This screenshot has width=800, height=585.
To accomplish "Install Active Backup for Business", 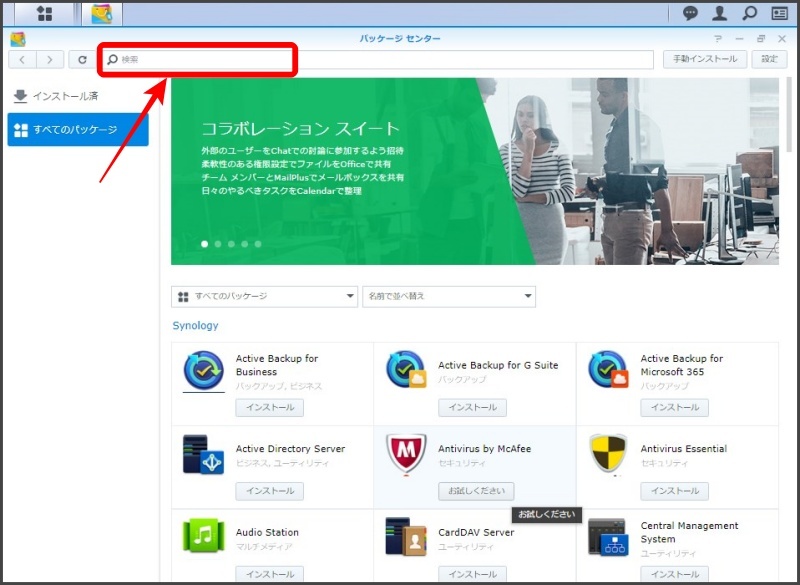I will (x=269, y=408).
